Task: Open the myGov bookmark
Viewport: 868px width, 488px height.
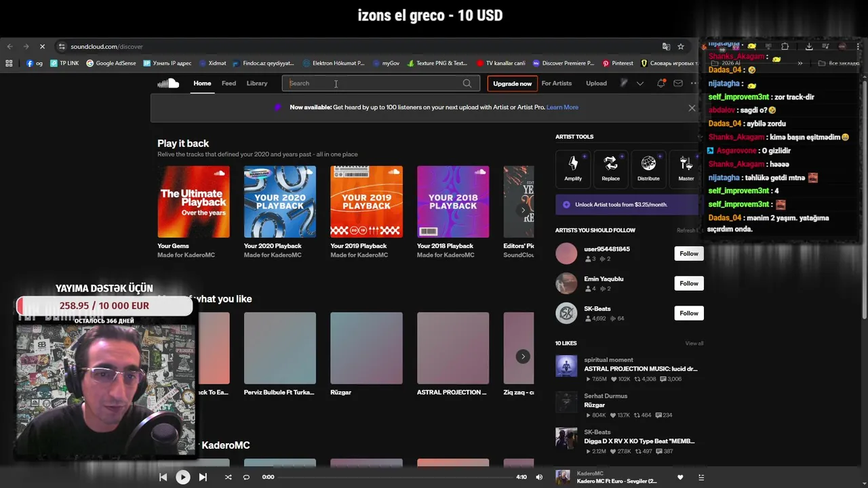Action: 386,63
